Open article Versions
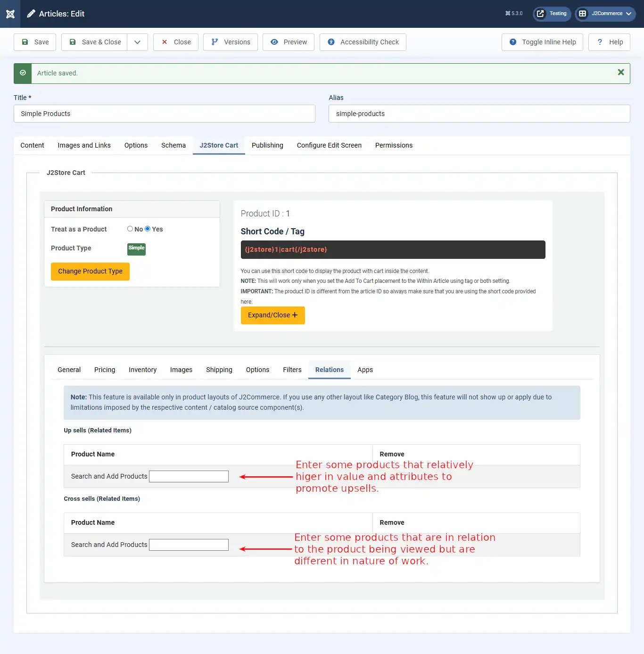 231,42
